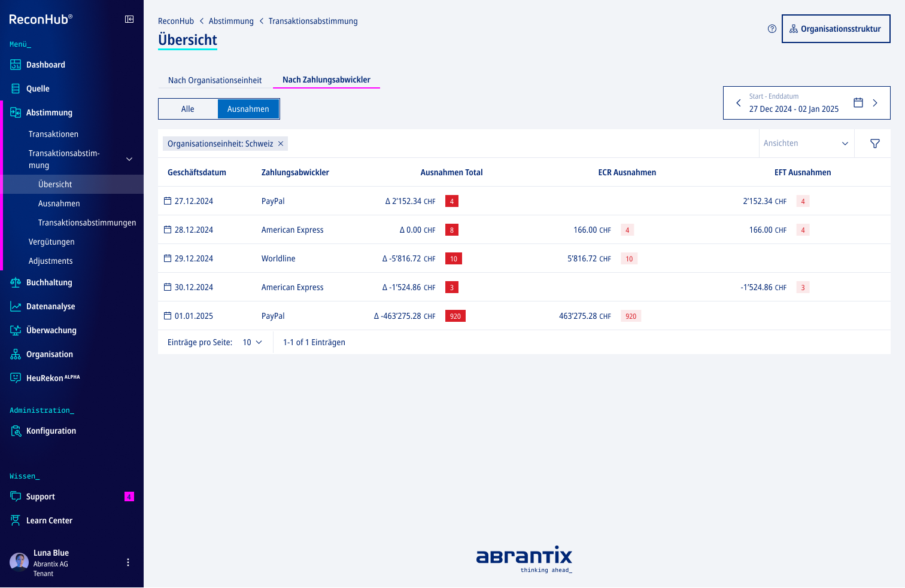Navigate to Abstimmung breadcrumb link
Viewport: 905px width, 588px height.
231,21
